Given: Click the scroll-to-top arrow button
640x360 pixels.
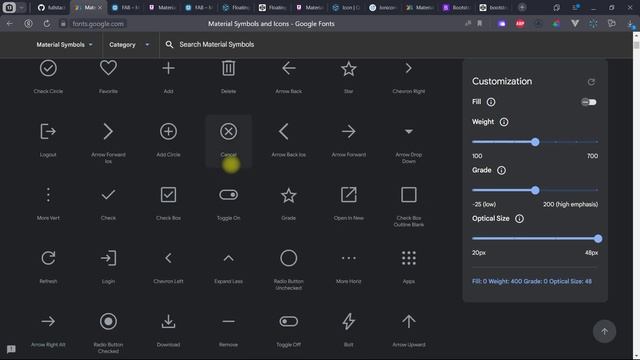Looking at the screenshot, I should (604, 331).
